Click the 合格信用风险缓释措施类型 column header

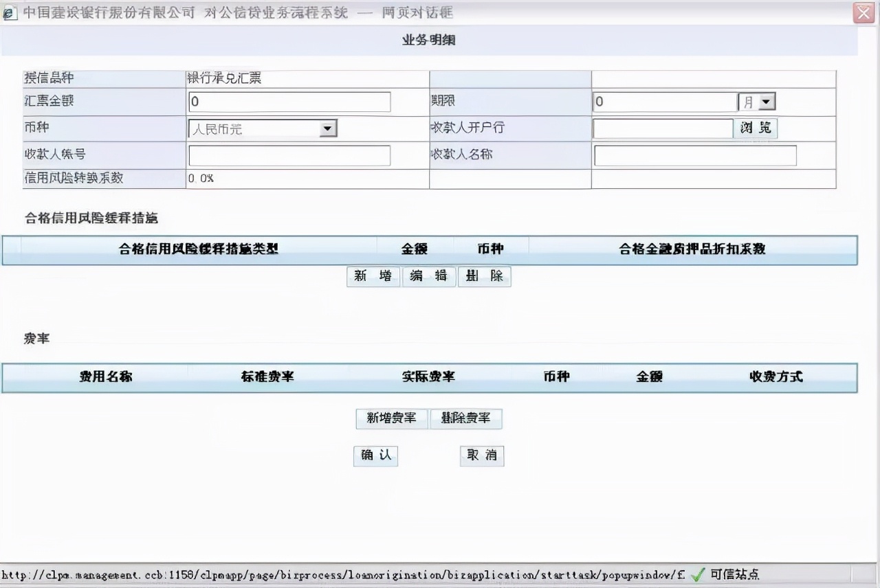[x=199, y=249]
